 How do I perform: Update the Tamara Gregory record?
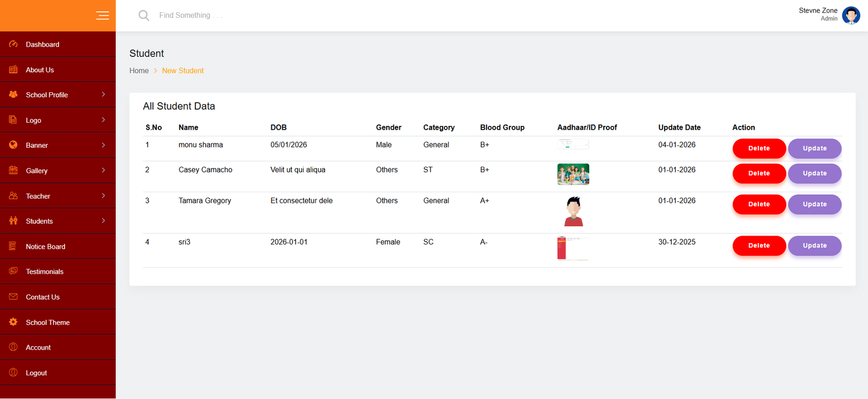click(814, 204)
